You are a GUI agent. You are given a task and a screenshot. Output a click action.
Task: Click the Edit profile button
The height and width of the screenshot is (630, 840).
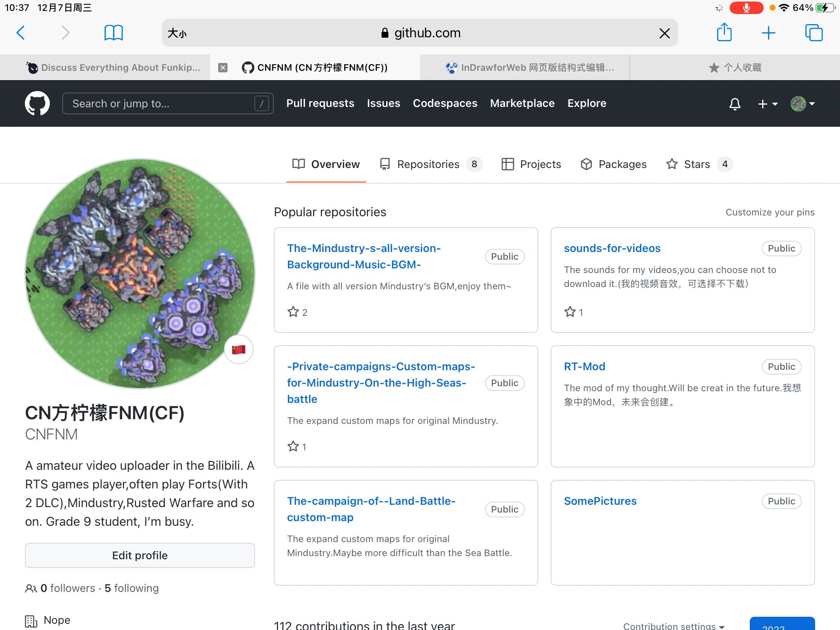tap(140, 555)
